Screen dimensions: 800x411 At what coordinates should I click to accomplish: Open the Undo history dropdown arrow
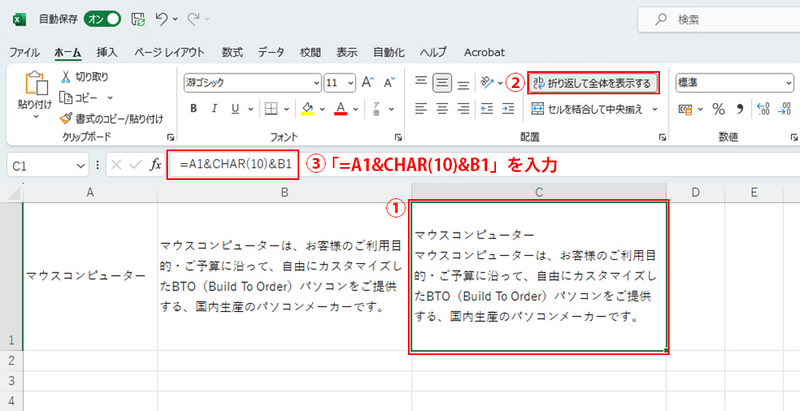[x=175, y=20]
